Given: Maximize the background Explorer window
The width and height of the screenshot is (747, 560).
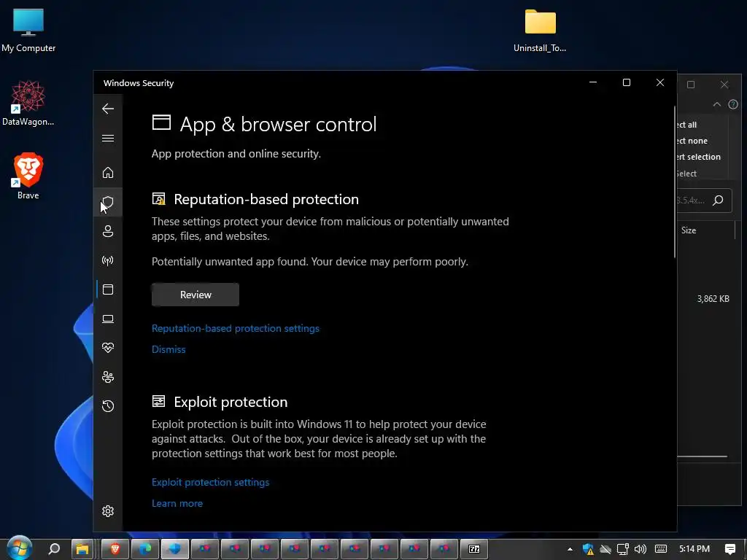Looking at the screenshot, I should click(x=691, y=85).
